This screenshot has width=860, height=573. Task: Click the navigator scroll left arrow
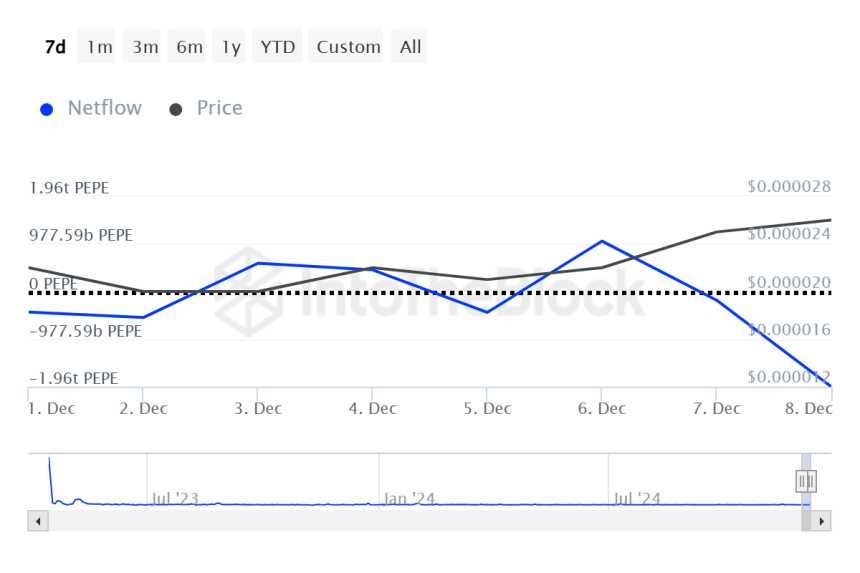[x=37, y=521]
